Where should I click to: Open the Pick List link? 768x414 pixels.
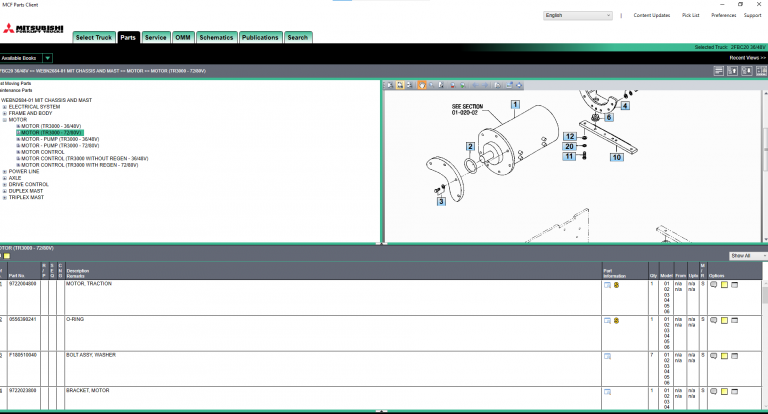tap(691, 15)
